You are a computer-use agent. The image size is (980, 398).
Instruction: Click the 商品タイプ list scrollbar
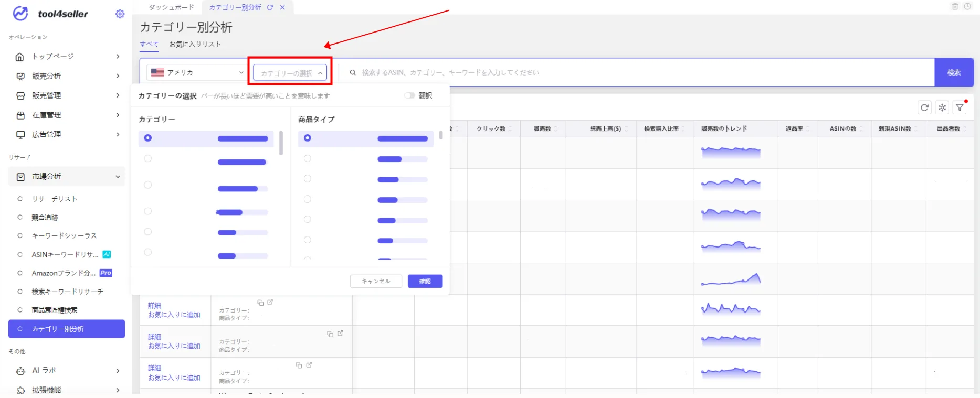click(x=441, y=135)
